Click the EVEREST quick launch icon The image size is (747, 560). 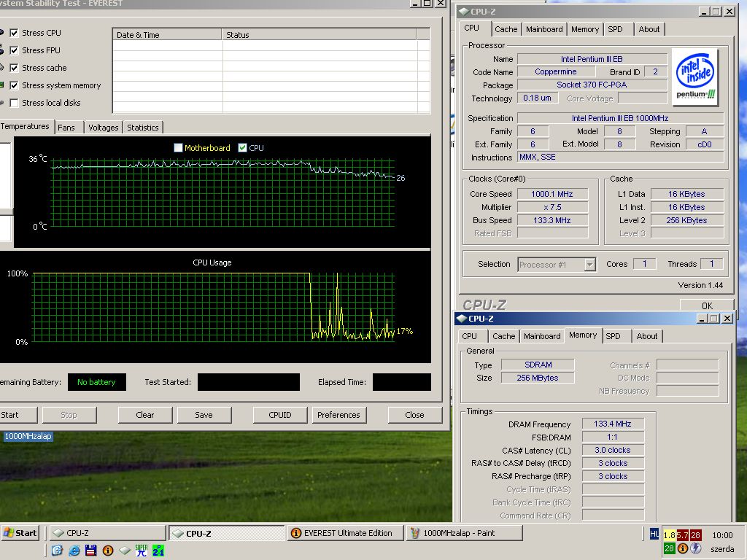[108, 551]
